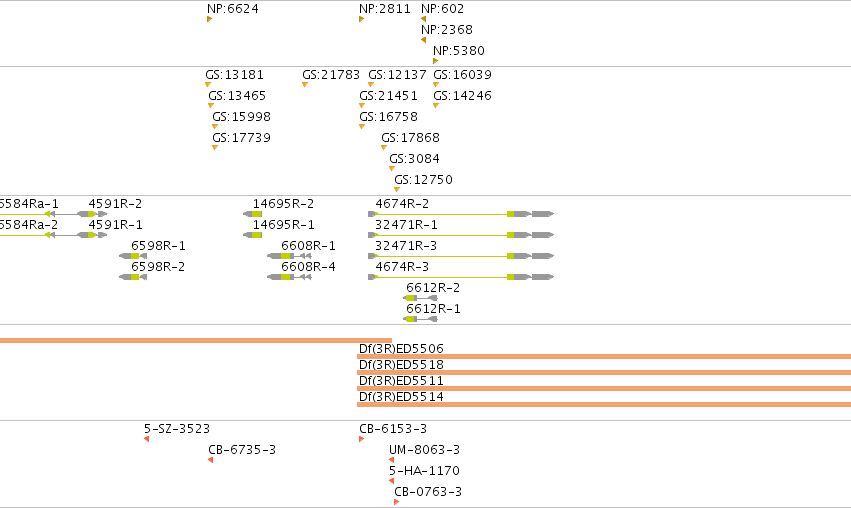Click the GS:14246 marker triangle
This screenshot has height=508, width=851.
coord(436,106)
